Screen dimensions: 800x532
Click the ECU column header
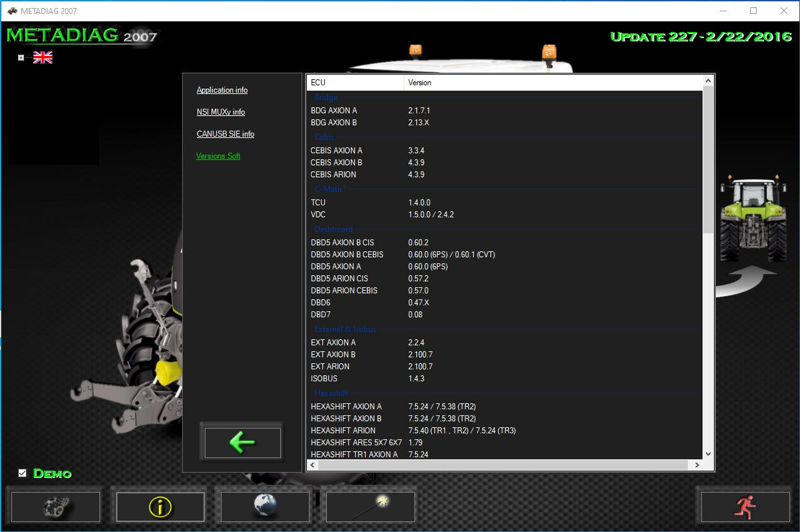[316, 82]
